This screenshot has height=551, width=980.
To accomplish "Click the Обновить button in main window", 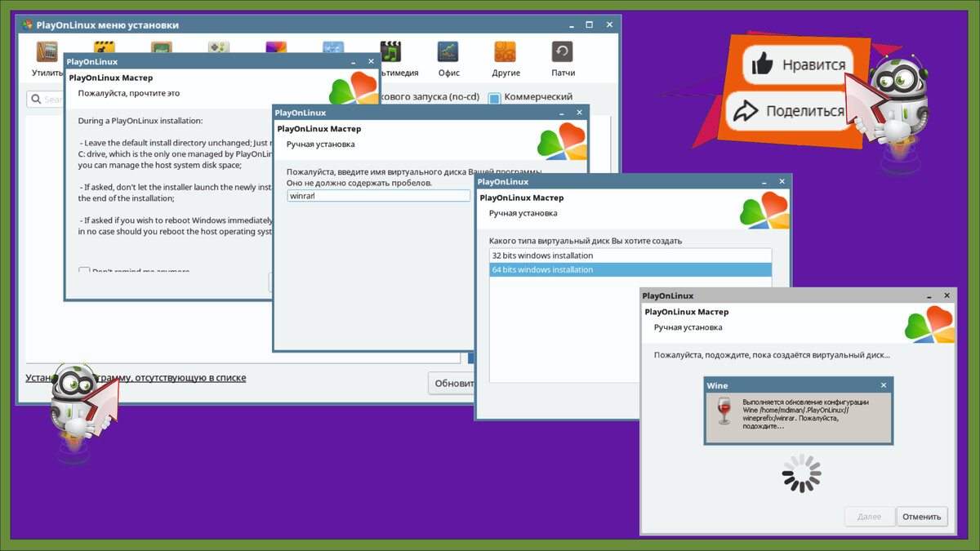I will [452, 384].
